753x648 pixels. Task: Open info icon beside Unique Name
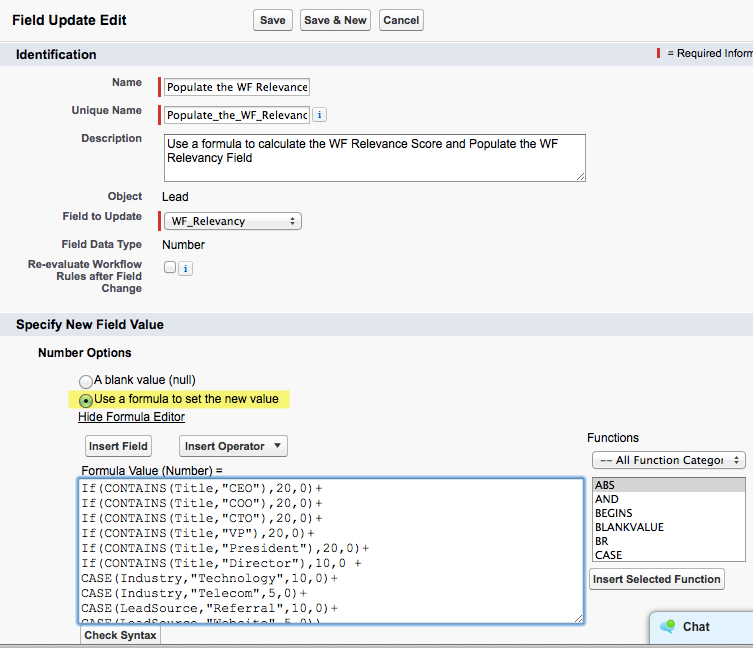(319, 115)
